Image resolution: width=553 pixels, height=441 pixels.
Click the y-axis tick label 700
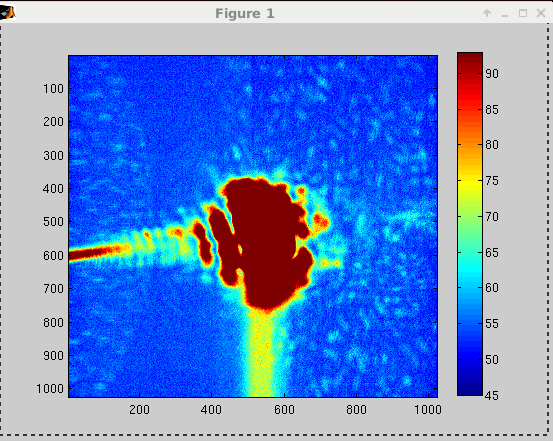click(53, 289)
